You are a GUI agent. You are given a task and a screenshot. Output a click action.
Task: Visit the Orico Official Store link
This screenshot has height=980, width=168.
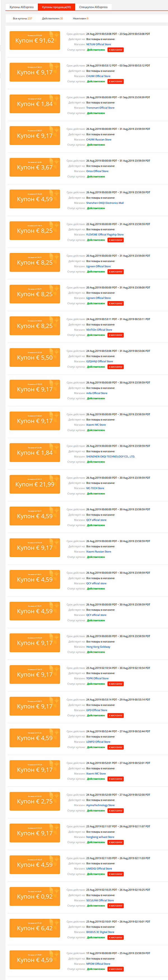coord(97,171)
